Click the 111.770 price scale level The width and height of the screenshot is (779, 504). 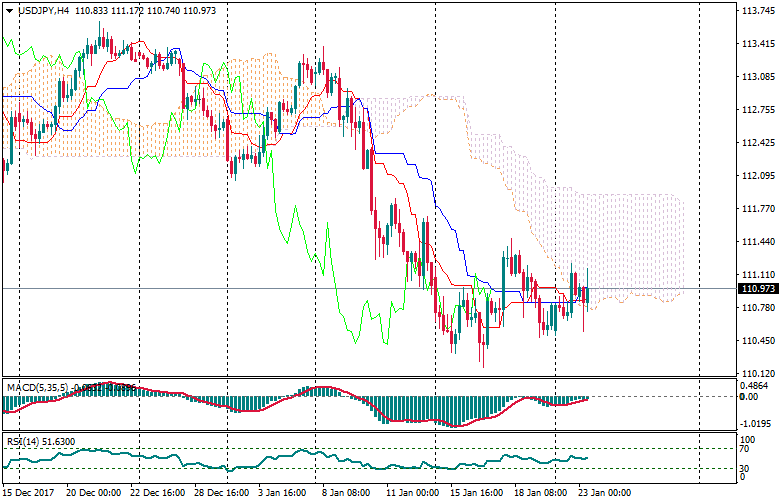756,209
